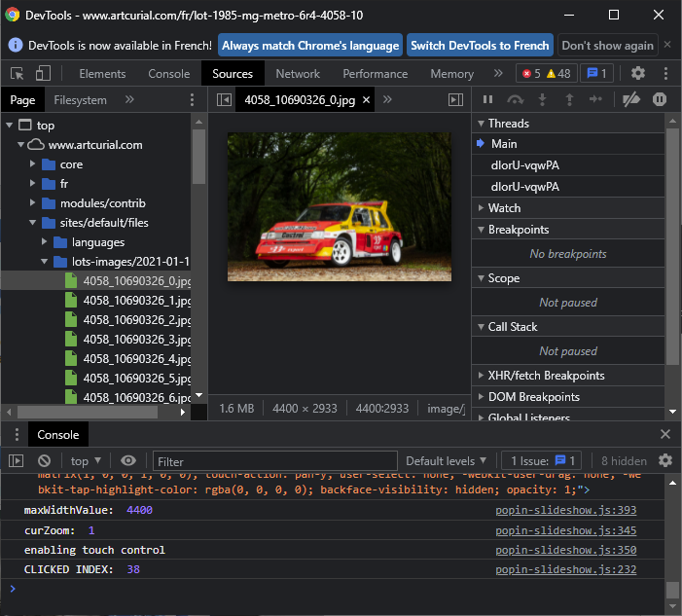Screen dimensions: 682x616
Task: Click the console Filter input field
Action: click(275, 461)
